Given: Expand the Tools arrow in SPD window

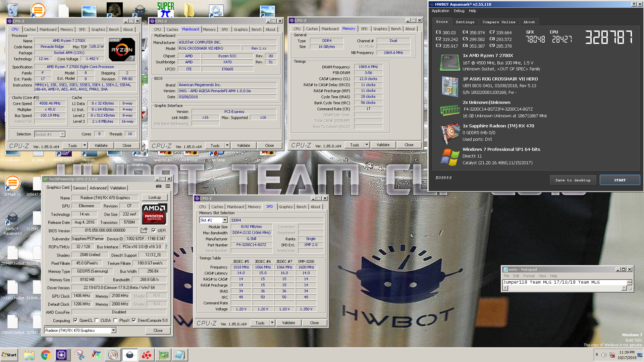Looking at the screenshot, I should [272, 323].
